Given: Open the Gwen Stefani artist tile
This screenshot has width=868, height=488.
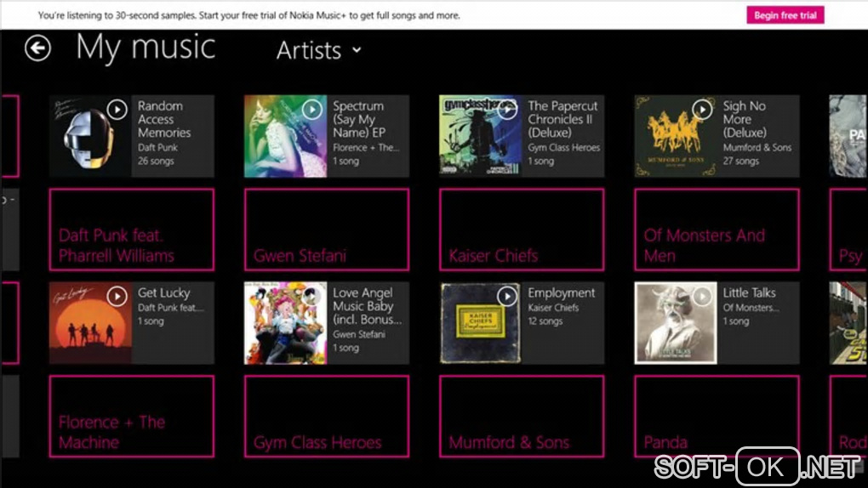Looking at the screenshot, I should point(327,230).
